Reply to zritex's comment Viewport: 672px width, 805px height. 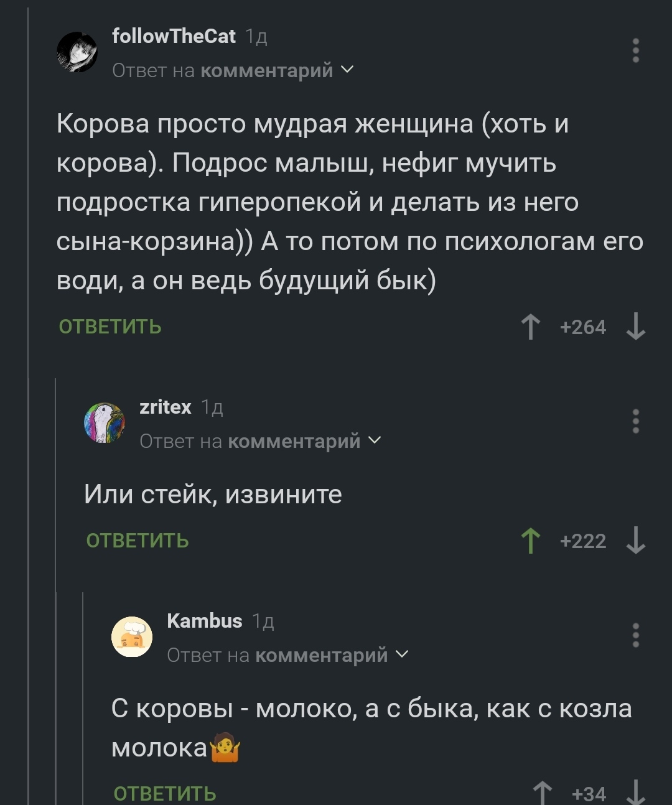(138, 541)
